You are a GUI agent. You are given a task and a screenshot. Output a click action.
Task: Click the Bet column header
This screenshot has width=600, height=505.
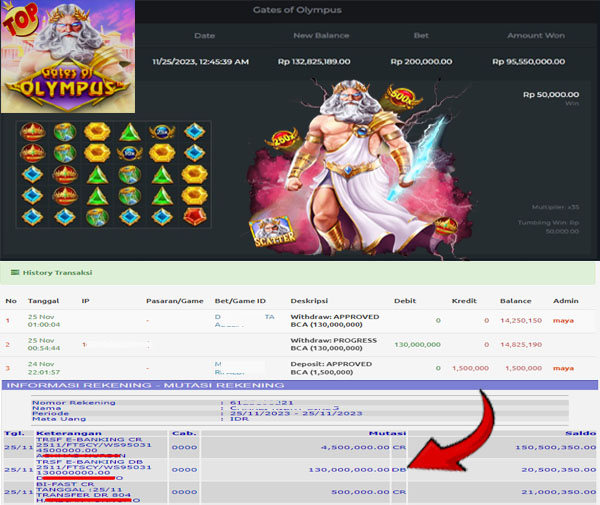421,36
